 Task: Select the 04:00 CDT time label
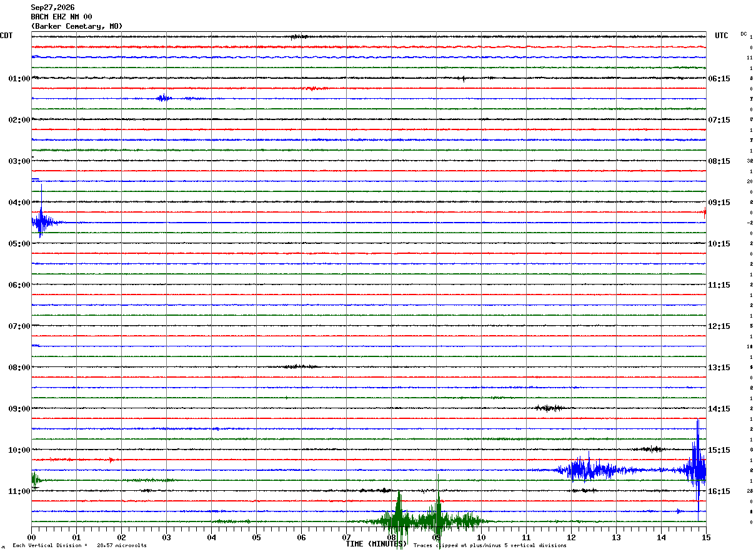(19, 203)
